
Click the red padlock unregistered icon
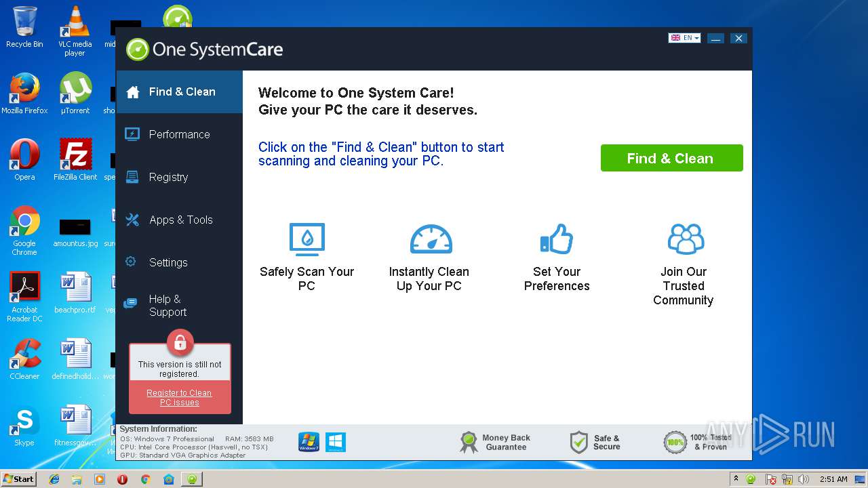pyautogui.click(x=180, y=343)
